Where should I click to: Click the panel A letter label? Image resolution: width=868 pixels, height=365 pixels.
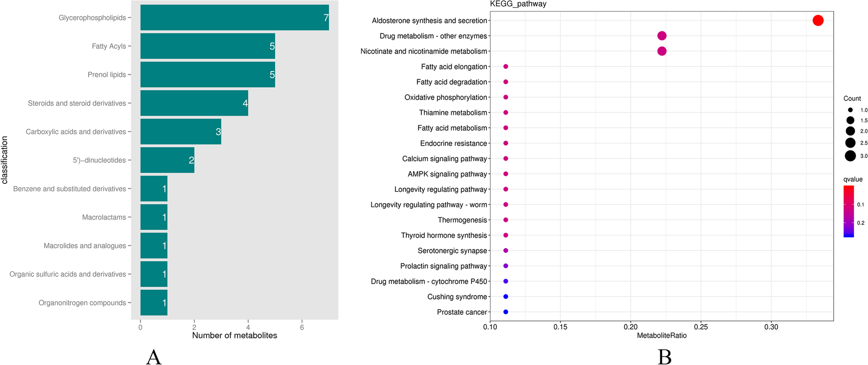(154, 357)
